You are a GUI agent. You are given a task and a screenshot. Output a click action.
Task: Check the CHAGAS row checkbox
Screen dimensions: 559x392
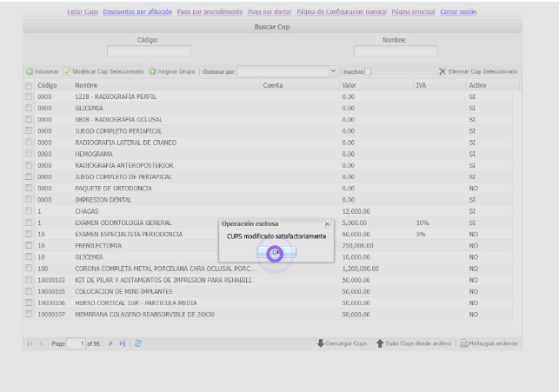(29, 211)
